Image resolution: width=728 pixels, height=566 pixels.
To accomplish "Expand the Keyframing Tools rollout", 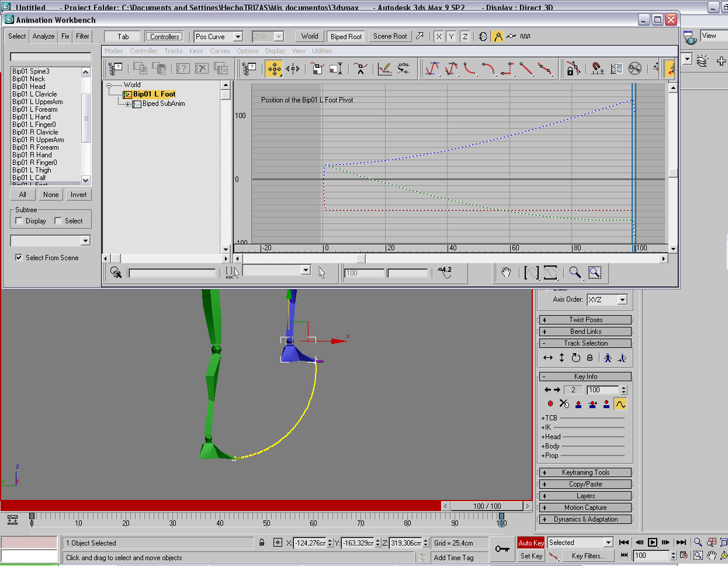I will [585, 472].
